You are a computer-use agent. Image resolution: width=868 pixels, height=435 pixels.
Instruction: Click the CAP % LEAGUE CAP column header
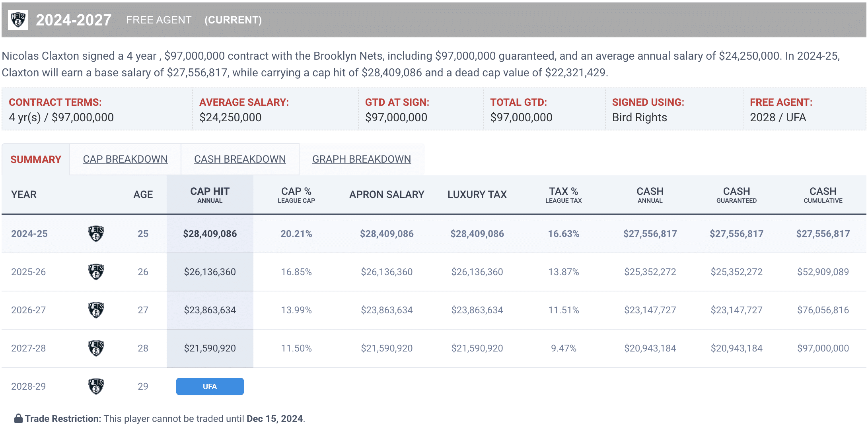(x=296, y=195)
